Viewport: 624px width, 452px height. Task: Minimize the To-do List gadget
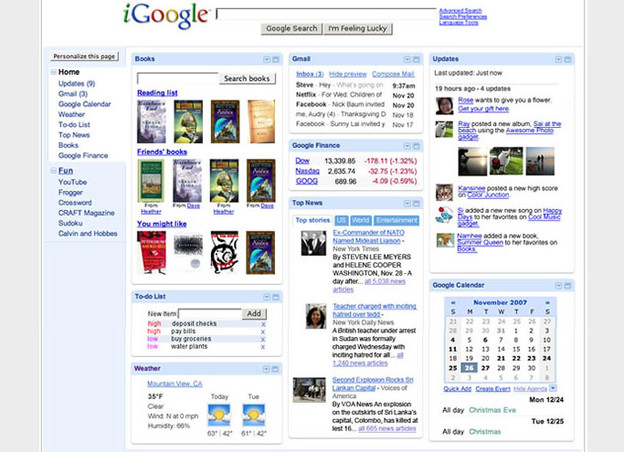(x=275, y=297)
